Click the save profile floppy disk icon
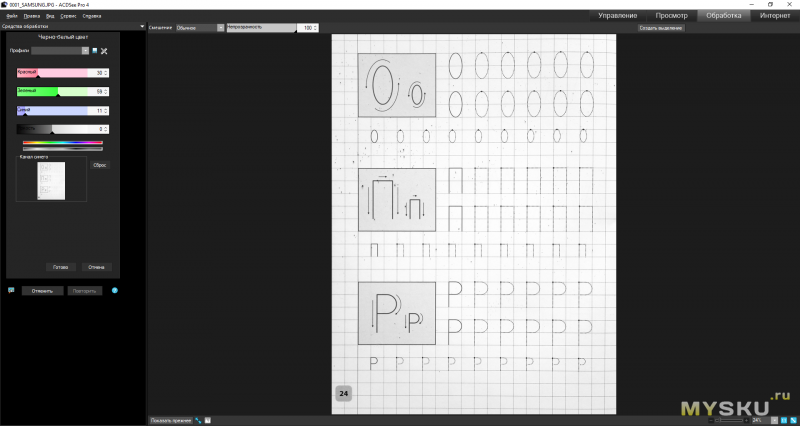The width and height of the screenshot is (800, 426). point(95,50)
